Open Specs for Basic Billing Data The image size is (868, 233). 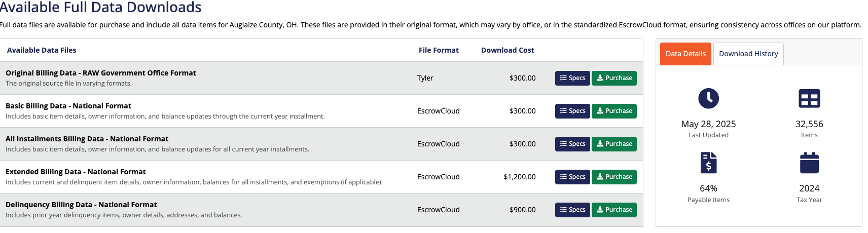572,111
